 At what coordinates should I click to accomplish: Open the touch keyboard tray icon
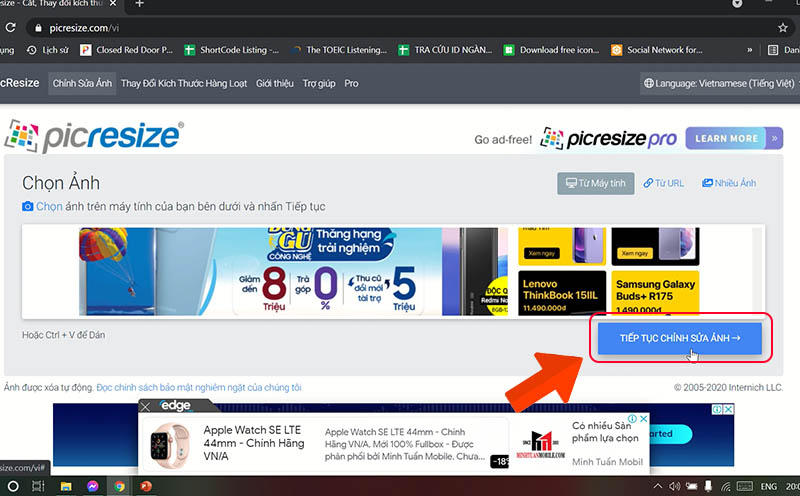(x=744, y=486)
